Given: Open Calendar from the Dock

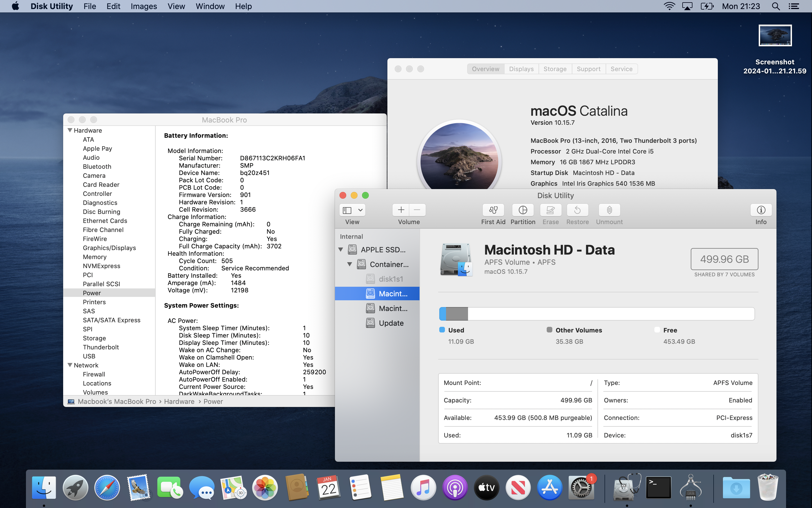Looking at the screenshot, I should click(328, 487).
